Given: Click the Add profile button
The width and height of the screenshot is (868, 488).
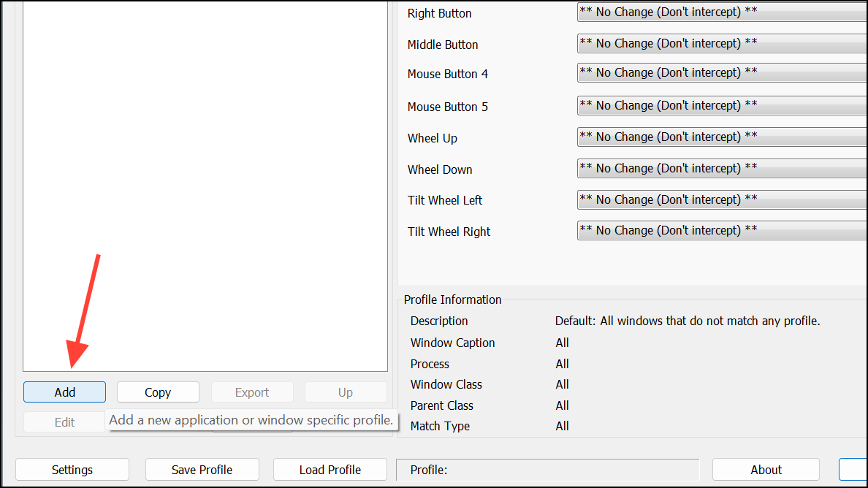Looking at the screenshot, I should (64, 392).
